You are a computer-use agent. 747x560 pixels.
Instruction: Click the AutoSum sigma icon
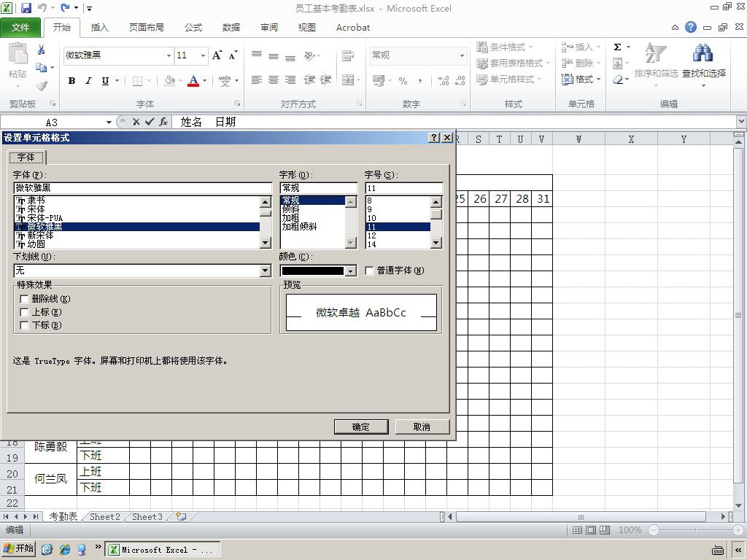coord(617,47)
